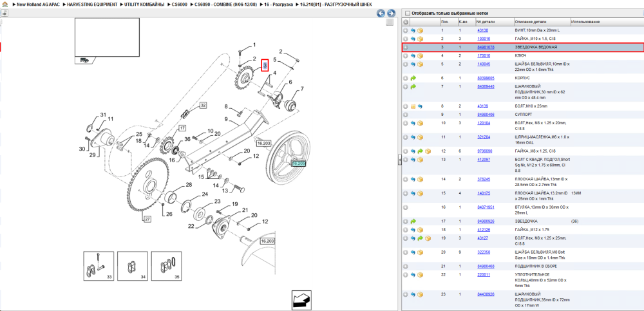
Task: Click the green arrow in row 9706690
Action: 420,151
